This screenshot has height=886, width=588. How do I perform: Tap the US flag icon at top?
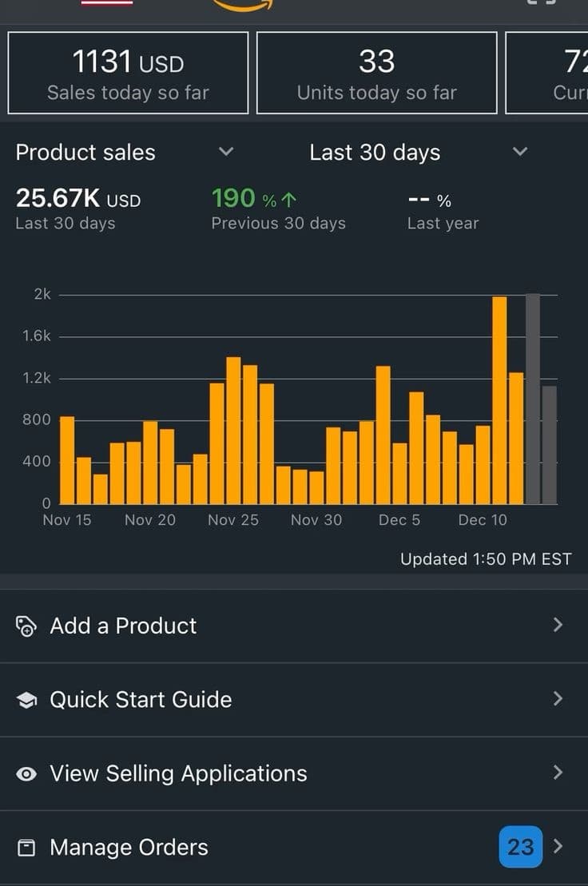pos(107,3)
